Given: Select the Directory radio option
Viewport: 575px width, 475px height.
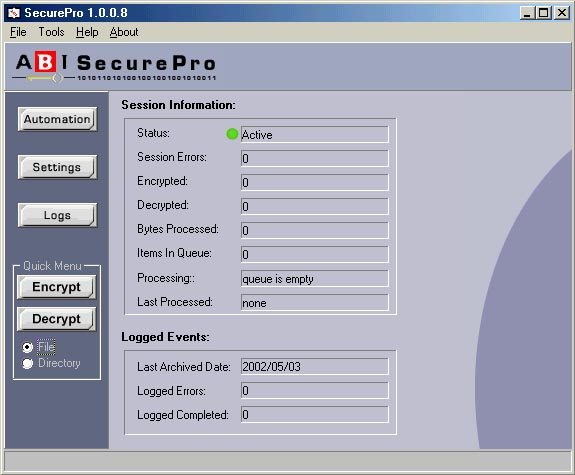Looking at the screenshot, I should coord(51,363).
